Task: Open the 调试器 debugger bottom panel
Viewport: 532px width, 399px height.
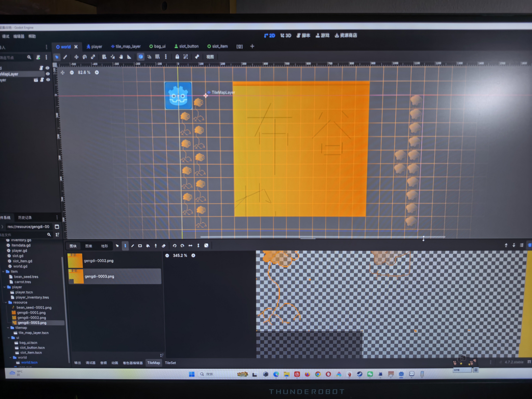Action: (x=90, y=363)
